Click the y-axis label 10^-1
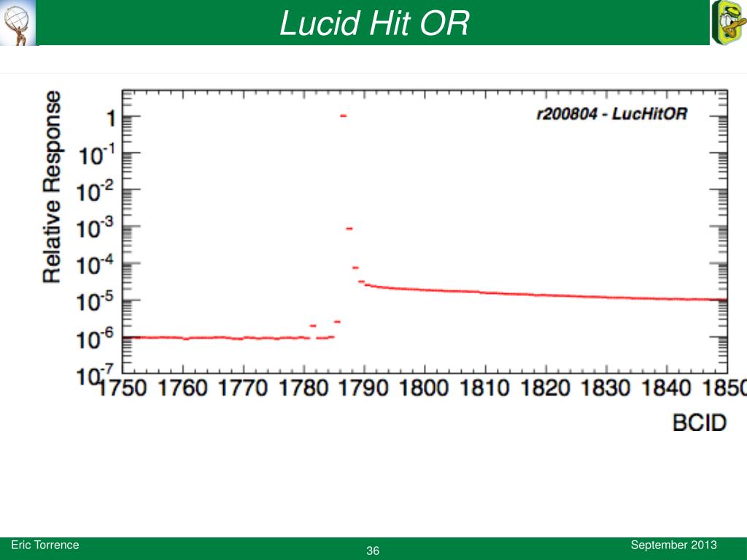Image resolution: width=747 pixels, height=560 pixels. [96, 155]
